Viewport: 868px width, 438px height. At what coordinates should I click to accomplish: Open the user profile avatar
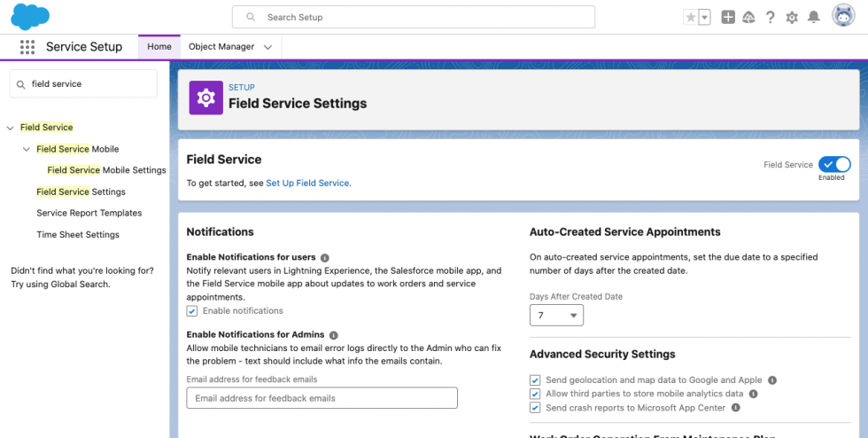click(x=843, y=16)
